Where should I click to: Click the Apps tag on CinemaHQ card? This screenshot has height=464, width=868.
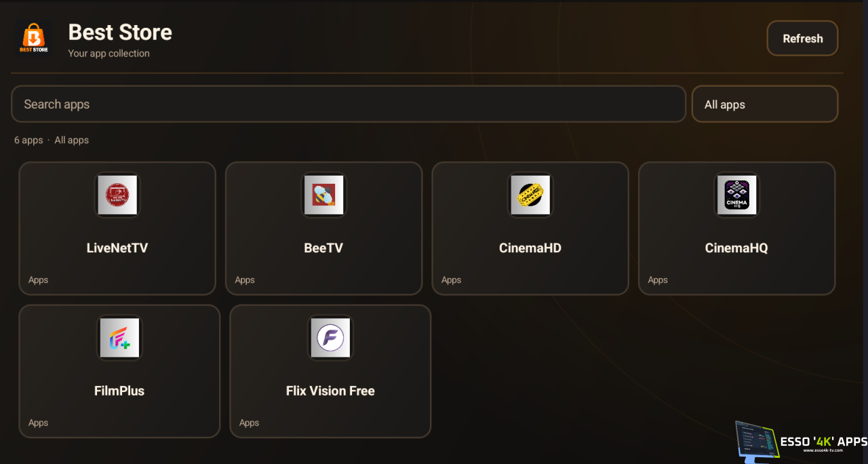[x=658, y=280]
